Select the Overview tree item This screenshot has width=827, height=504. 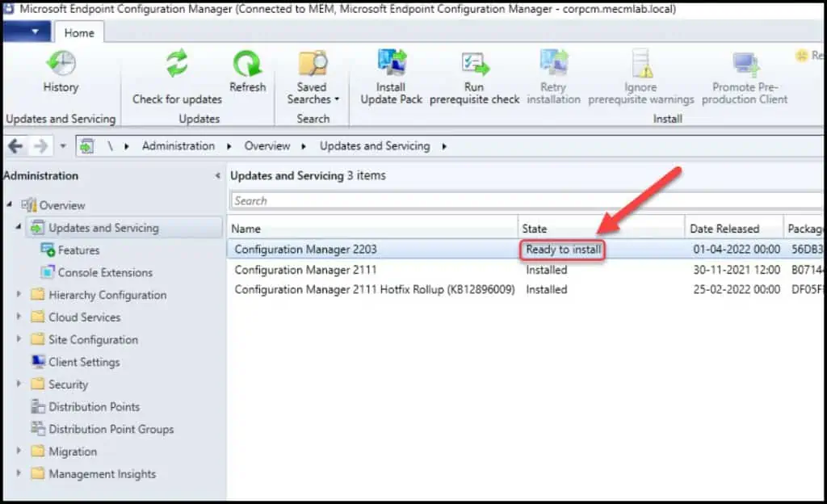point(62,206)
